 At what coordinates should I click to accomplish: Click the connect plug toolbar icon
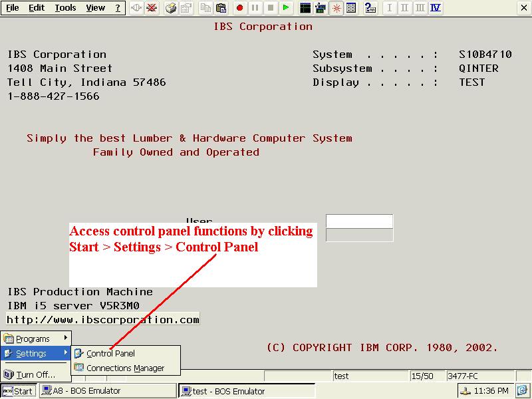click(x=136, y=8)
